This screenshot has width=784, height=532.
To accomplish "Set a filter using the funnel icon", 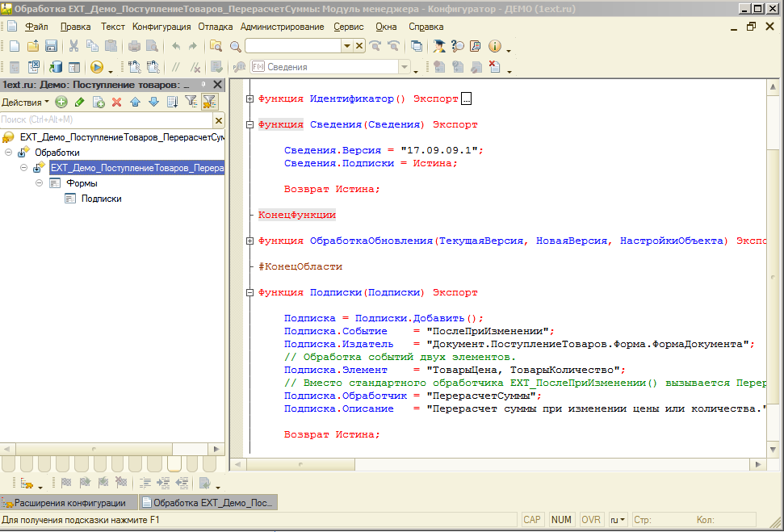I will (x=192, y=103).
